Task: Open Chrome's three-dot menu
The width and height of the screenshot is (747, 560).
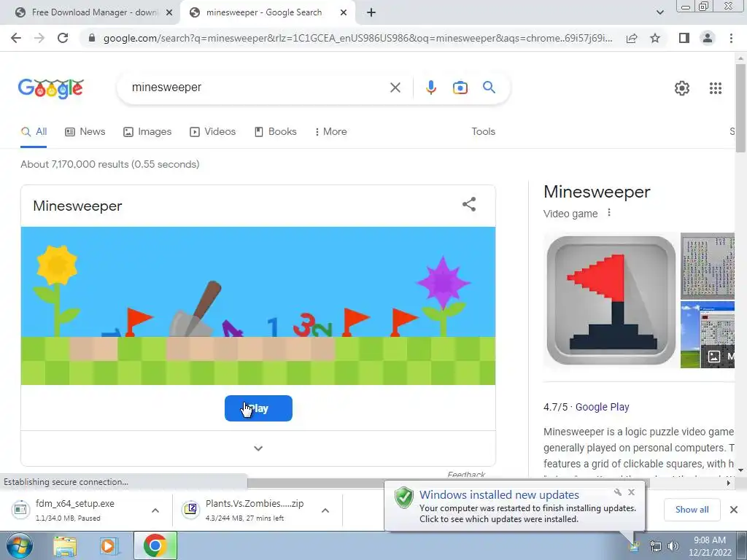Action: pyautogui.click(x=731, y=38)
